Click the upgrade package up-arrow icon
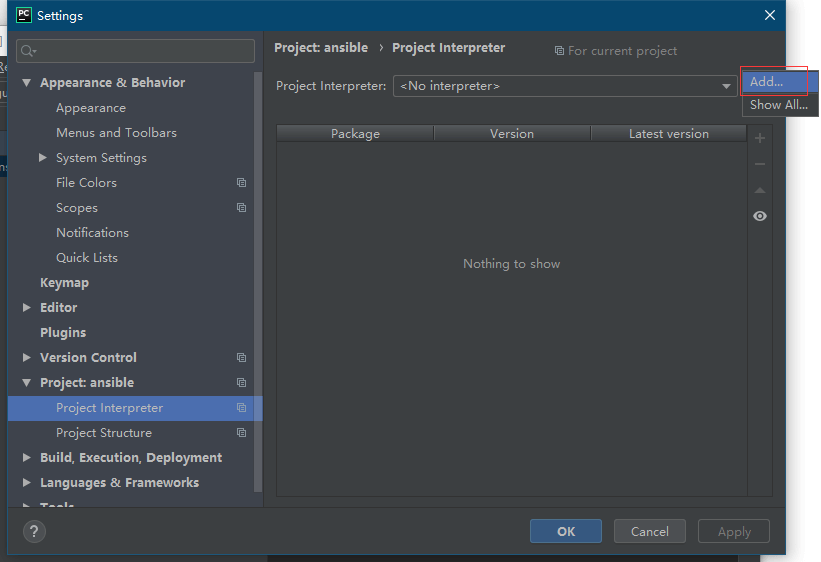The height and width of the screenshot is (562, 821). coord(760,190)
